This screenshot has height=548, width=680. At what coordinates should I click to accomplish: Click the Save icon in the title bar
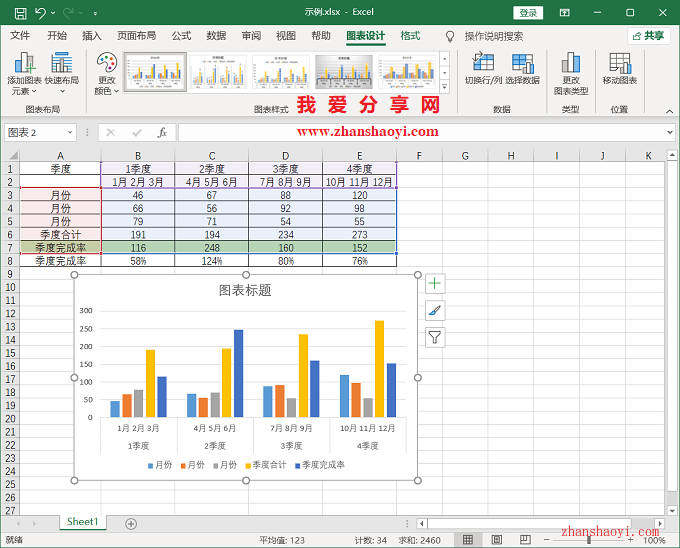pos(20,13)
